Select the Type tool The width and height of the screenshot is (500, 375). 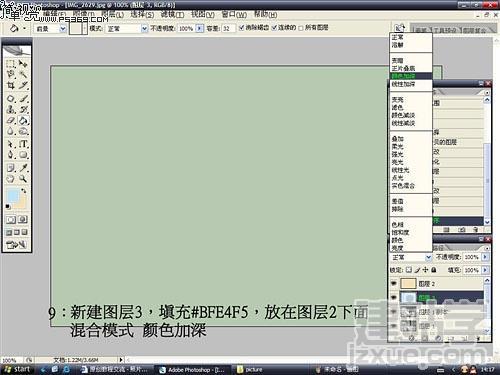23,144
